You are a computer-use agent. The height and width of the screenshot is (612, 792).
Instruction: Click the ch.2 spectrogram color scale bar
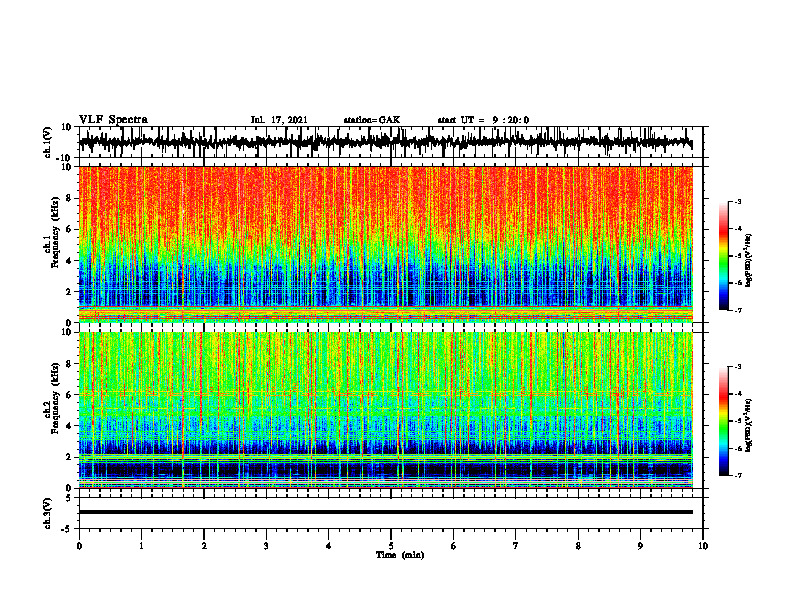point(723,421)
